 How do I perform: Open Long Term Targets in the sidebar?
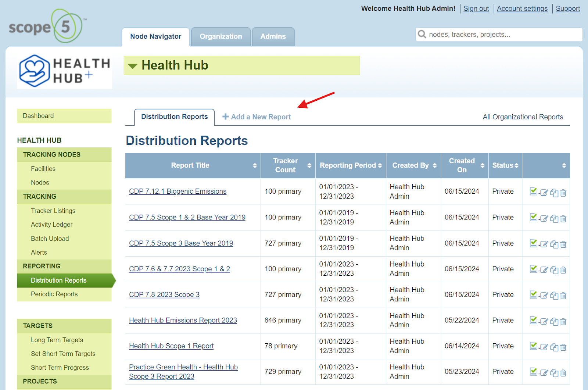point(57,340)
